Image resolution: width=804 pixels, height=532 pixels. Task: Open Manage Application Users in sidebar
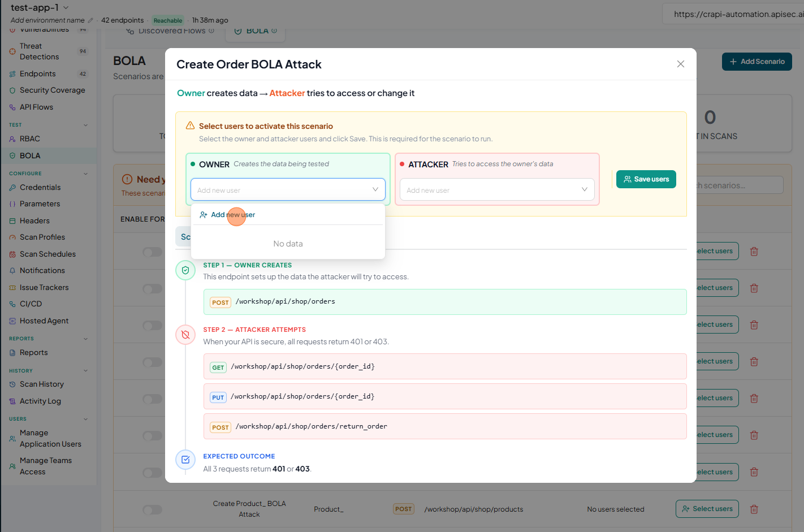[49, 438]
